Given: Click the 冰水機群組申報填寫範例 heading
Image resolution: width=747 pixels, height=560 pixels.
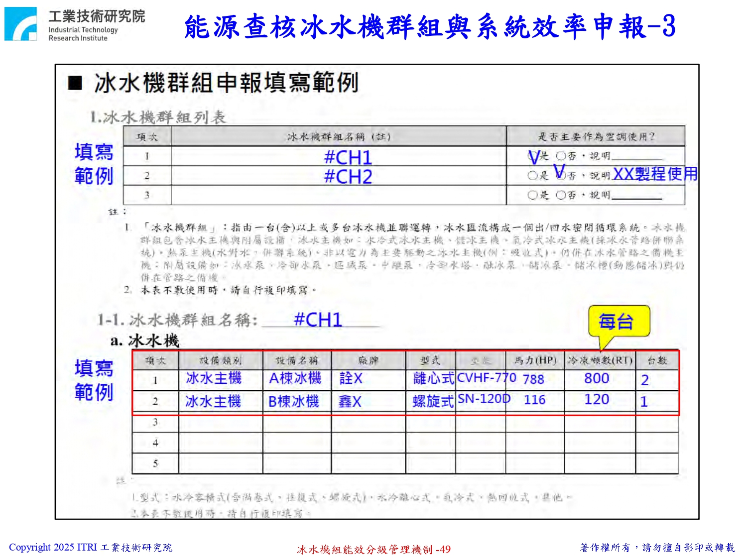Looking at the screenshot, I should 226,83.
